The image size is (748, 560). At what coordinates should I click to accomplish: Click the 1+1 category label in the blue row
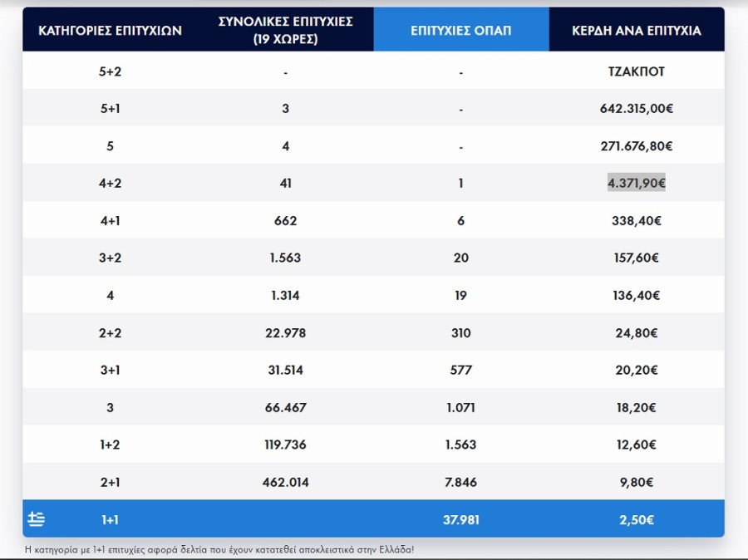110,520
